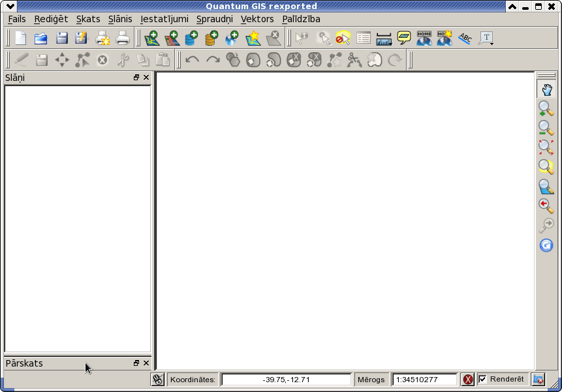Open the window menu arrow in title bar

click(x=10, y=6)
